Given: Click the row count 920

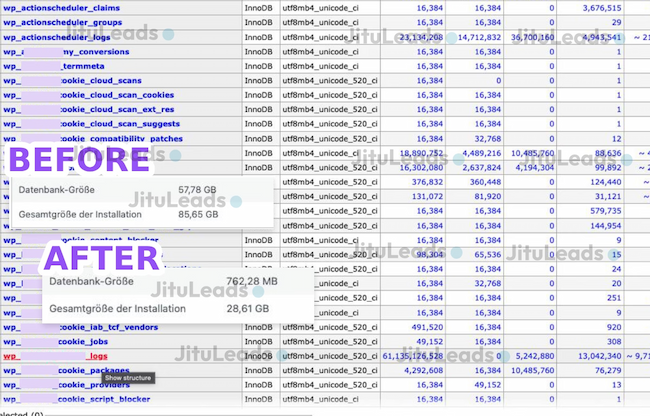Looking at the screenshot, I should [614, 327].
